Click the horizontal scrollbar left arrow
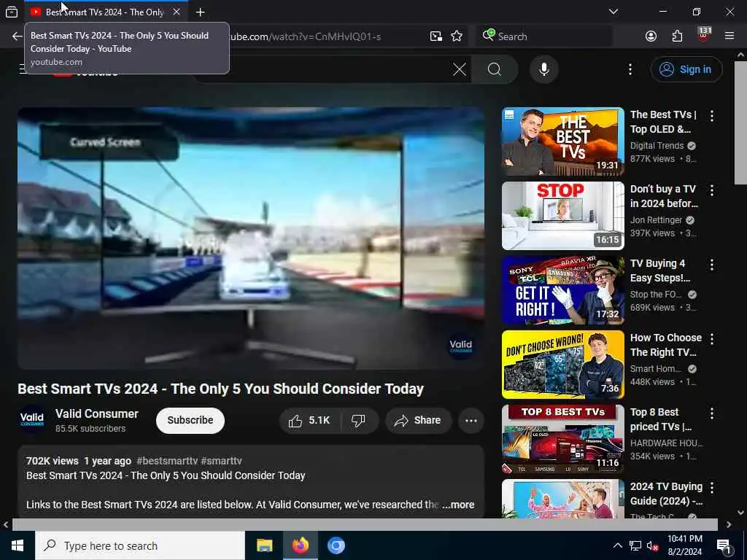 click(x=6, y=524)
